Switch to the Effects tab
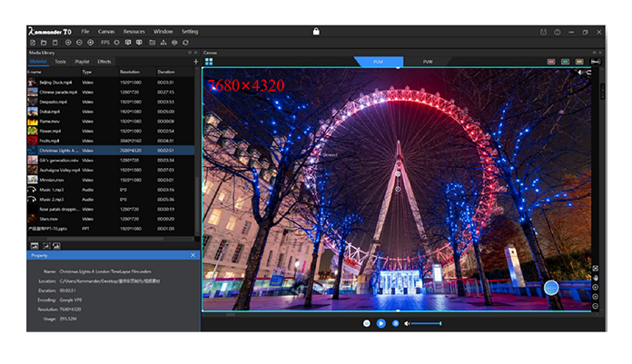The image size is (632, 364). pyautogui.click(x=104, y=62)
